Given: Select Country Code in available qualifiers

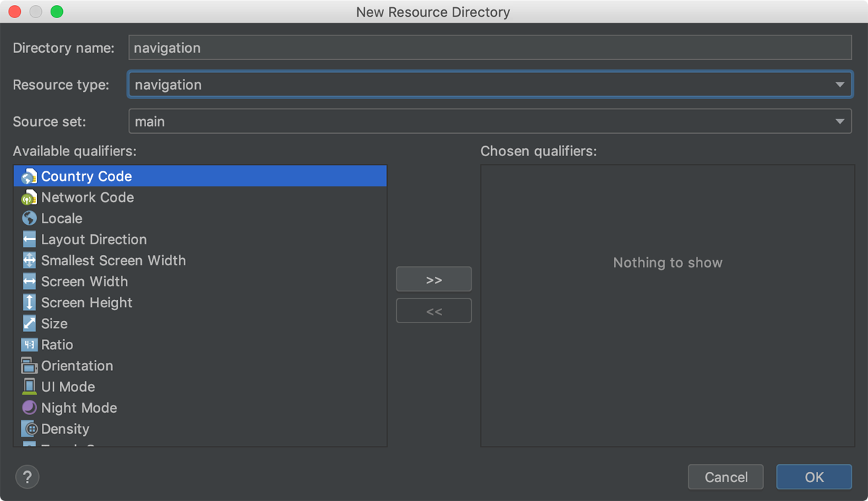Looking at the screenshot, I should [200, 176].
